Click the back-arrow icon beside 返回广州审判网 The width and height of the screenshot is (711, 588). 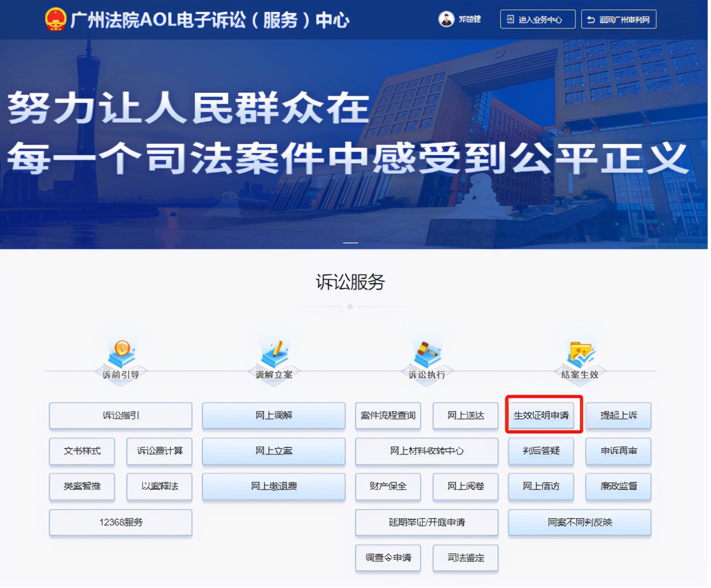click(x=590, y=18)
